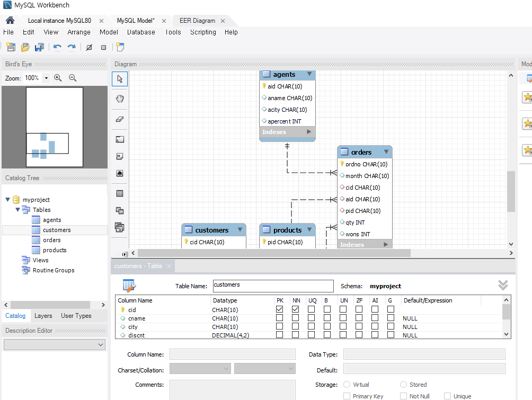Image resolution: width=532 pixels, height=400 pixels.
Task: Create a new EER diagram icon
Action: 120,47
